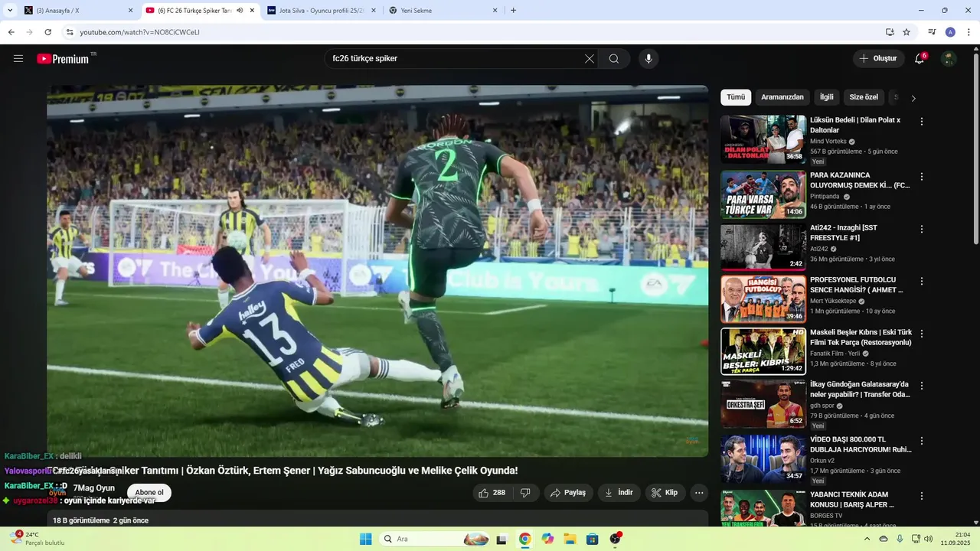Like the video with thumbs up
This screenshot has height=551, width=980.
(492, 493)
